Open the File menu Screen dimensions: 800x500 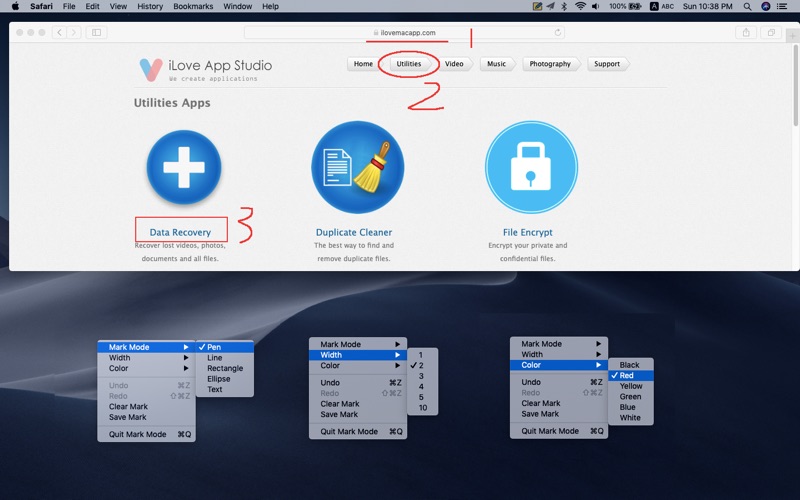[x=69, y=6]
